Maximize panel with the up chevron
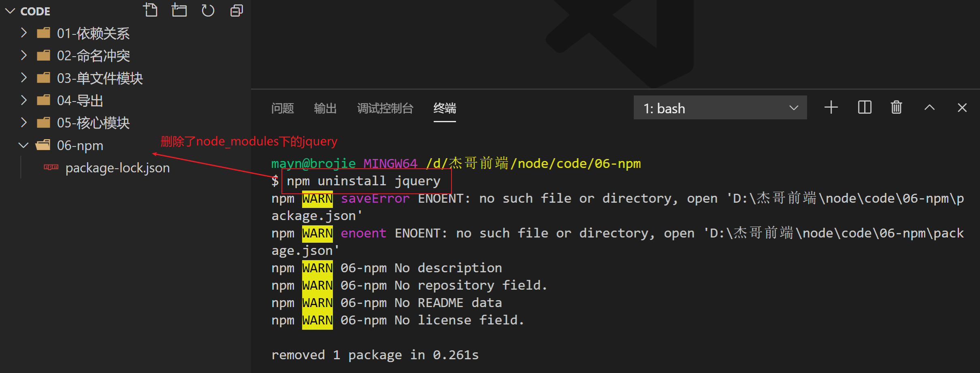980x373 pixels. [929, 107]
